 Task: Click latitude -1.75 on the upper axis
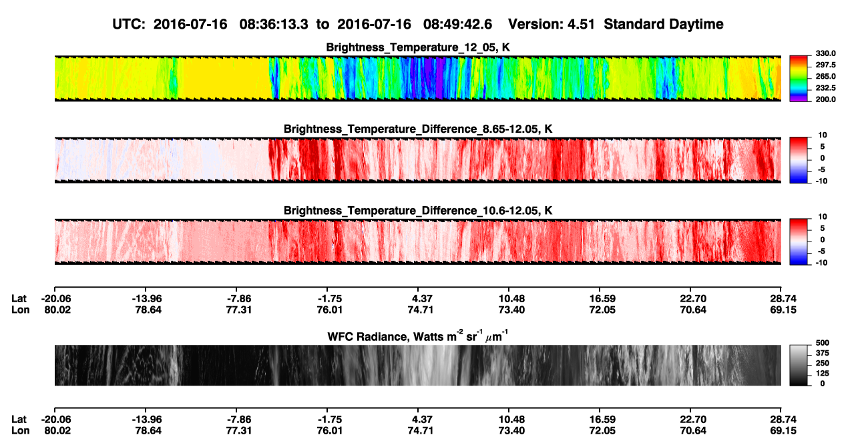coord(330,298)
